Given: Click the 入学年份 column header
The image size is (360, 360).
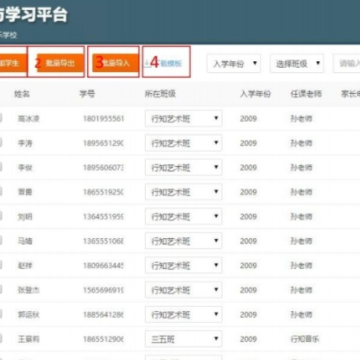Looking at the screenshot, I should pos(255,94).
